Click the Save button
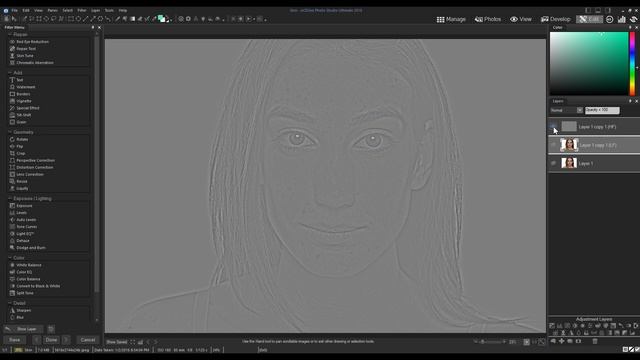Screen dimensions: 640x360 point(15,340)
